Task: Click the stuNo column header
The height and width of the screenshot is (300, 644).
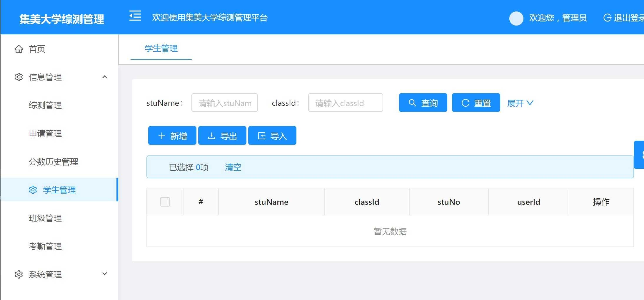Action: point(449,202)
